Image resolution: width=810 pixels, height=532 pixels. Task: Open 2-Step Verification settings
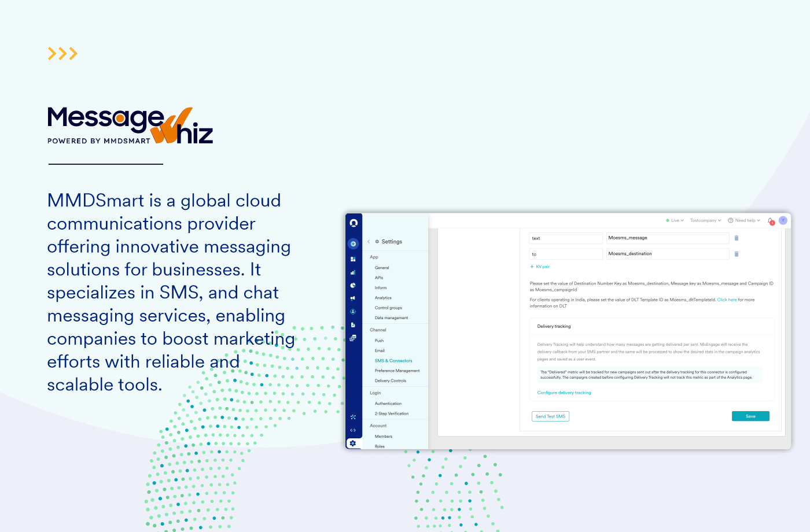coord(391,413)
